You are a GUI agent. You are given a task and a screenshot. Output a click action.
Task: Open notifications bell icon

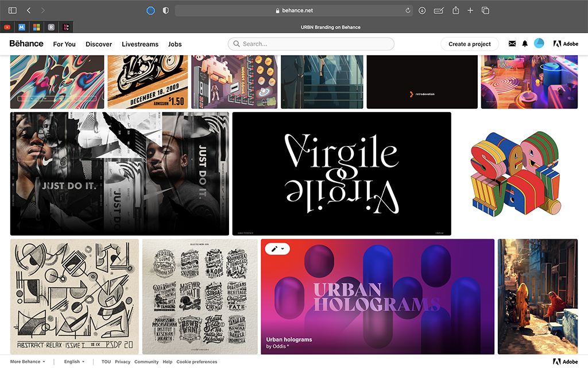tap(525, 44)
